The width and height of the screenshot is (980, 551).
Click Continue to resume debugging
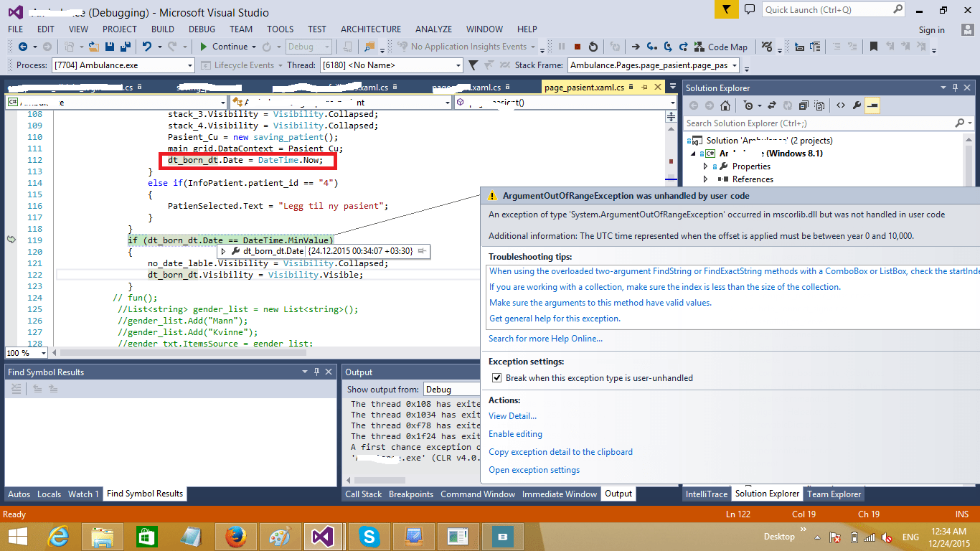tap(224, 47)
